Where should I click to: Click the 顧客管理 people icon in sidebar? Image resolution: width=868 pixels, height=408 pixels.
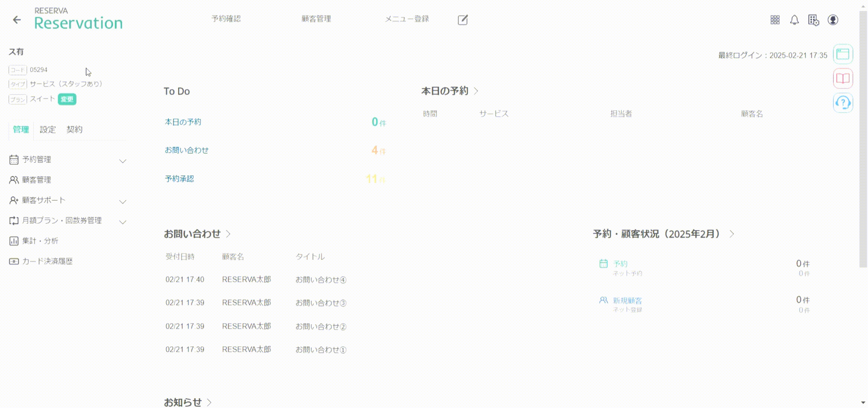click(14, 180)
